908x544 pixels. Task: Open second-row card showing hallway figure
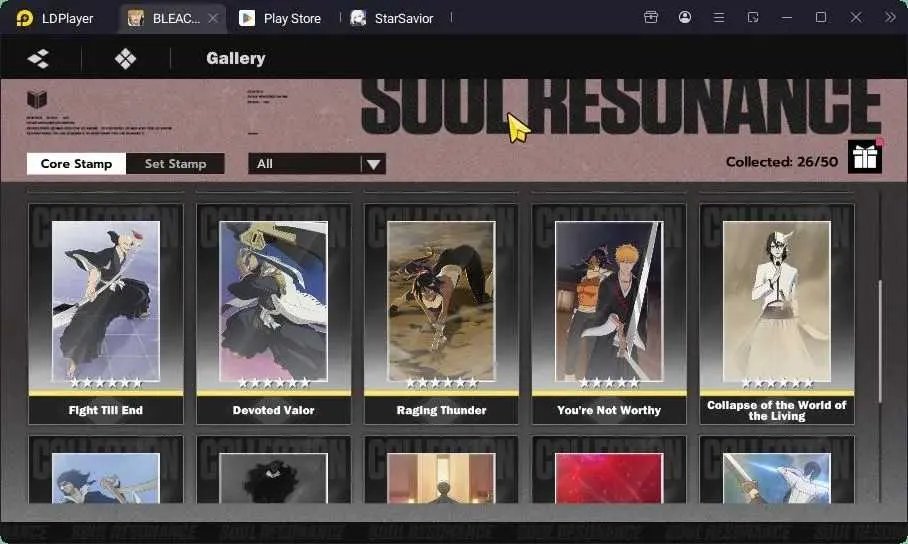click(441, 470)
